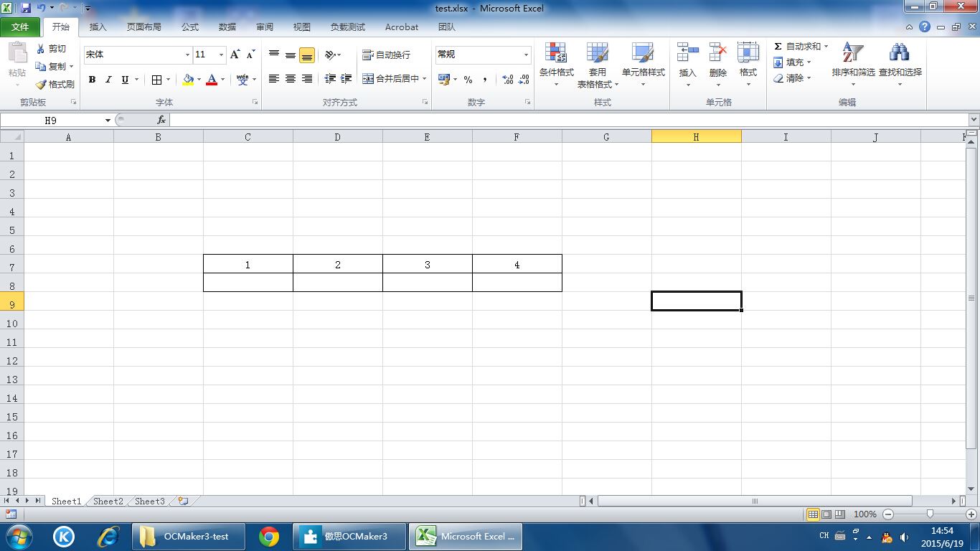This screenshot has height=551, width=980.
Task: Decrease font size with small A icon
Action: click(250, 55)
